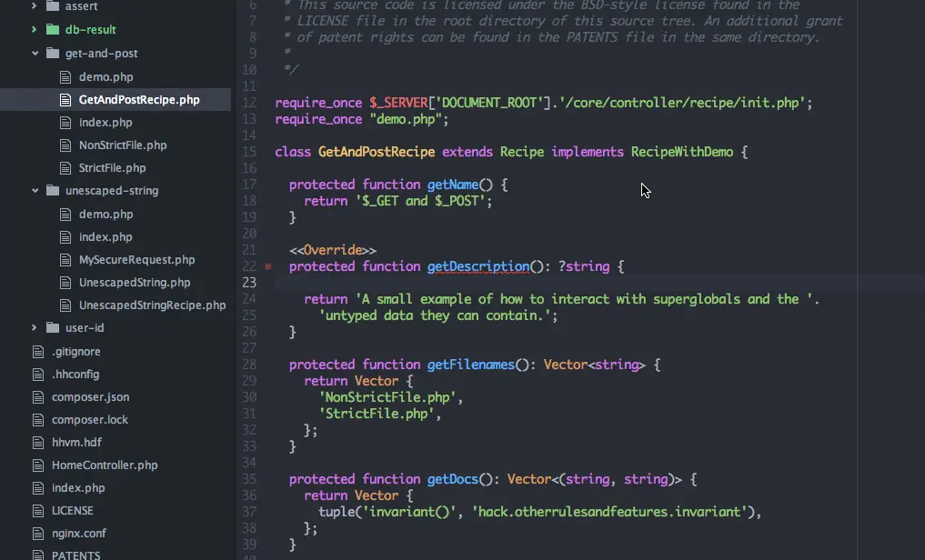Click the green db-result folder icon
This screenshot has width=925, height=560.
[x=53, y=29]
